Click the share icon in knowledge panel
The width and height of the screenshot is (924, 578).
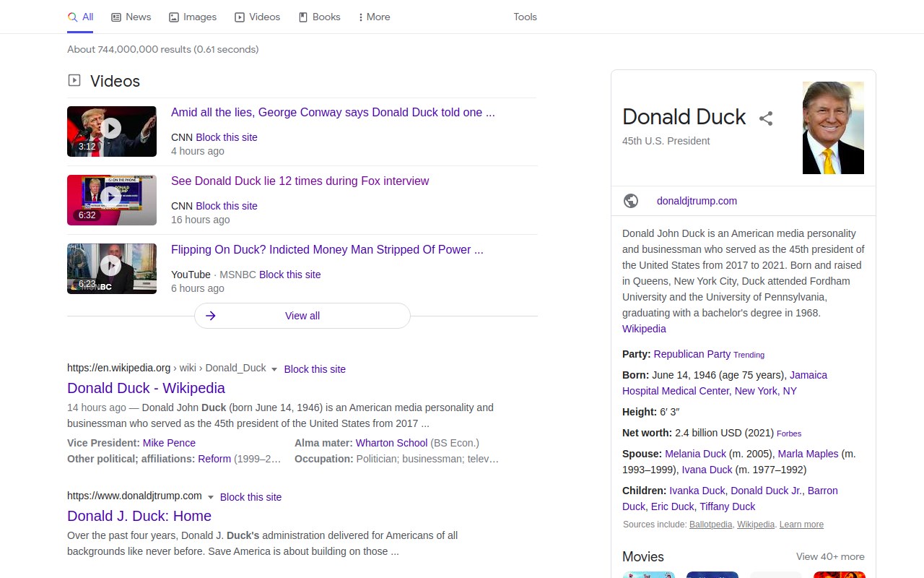click(x=766, y=118)
